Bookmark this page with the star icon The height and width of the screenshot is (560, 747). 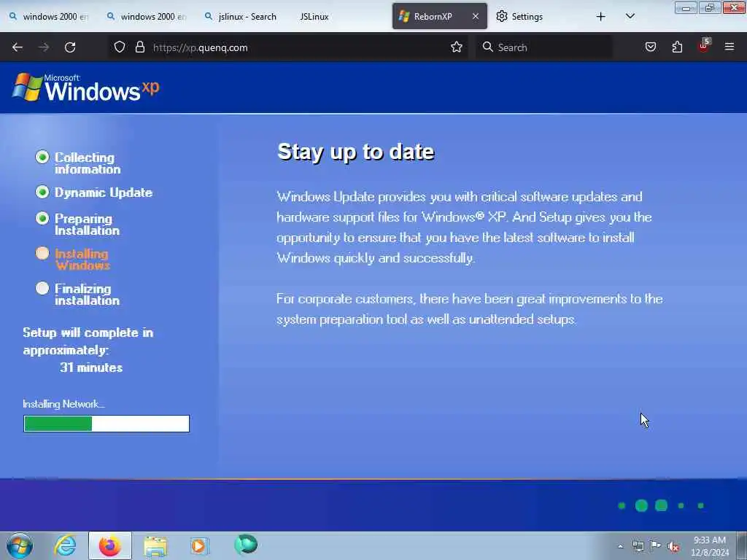click(x=457, y=47)
